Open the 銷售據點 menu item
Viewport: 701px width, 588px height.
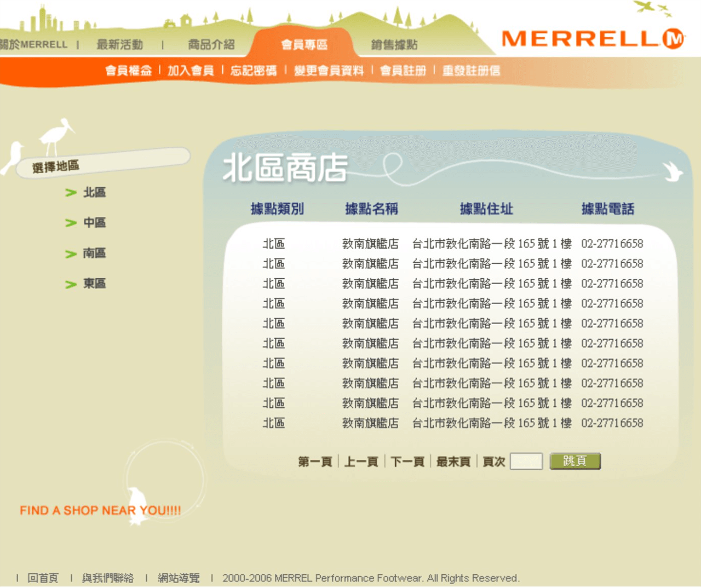[394, 45]
